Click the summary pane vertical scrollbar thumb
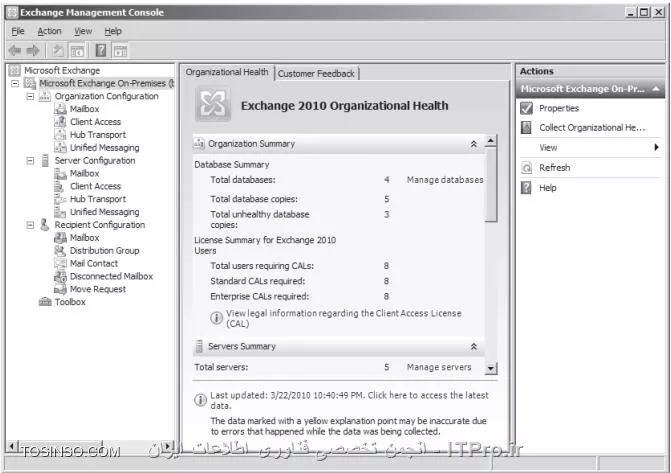Screen dimensions: 671x473 (491, 184)
